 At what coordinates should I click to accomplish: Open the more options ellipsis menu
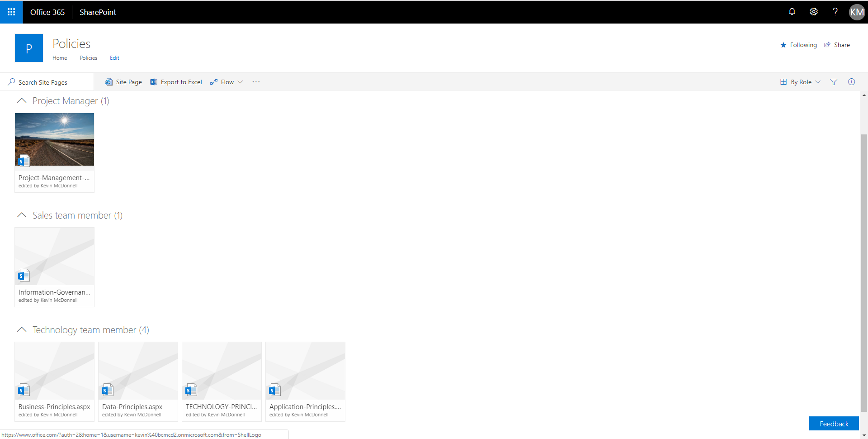[256, 82]
